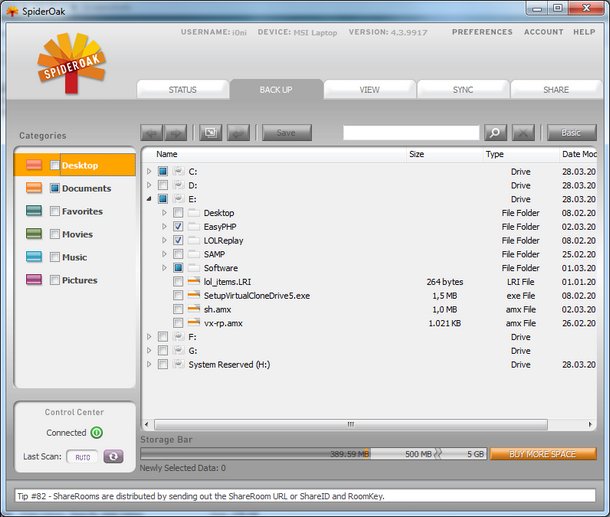The image size is (610, 517).
Task: Open the BACK UP tab
Action: 276,90
